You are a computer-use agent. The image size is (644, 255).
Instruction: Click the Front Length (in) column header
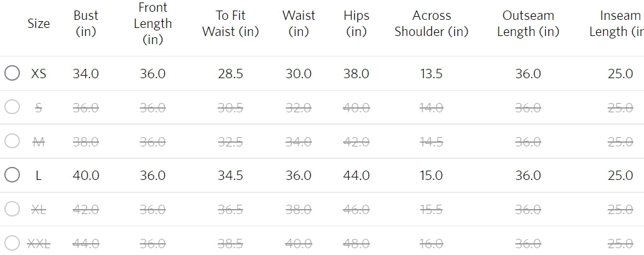pos(152,24)
